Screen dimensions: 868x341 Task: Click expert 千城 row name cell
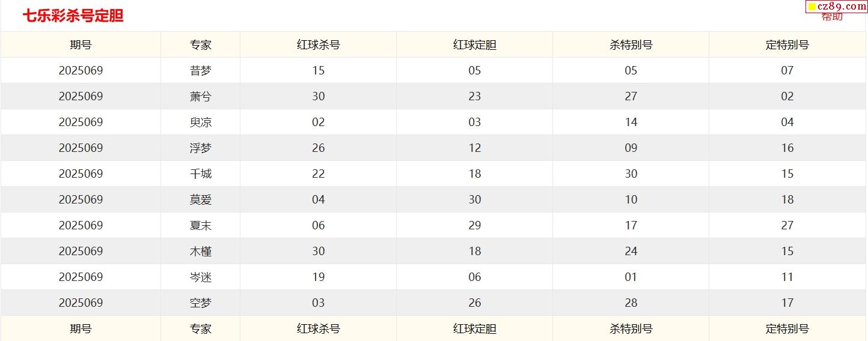[x=201, y=174]
